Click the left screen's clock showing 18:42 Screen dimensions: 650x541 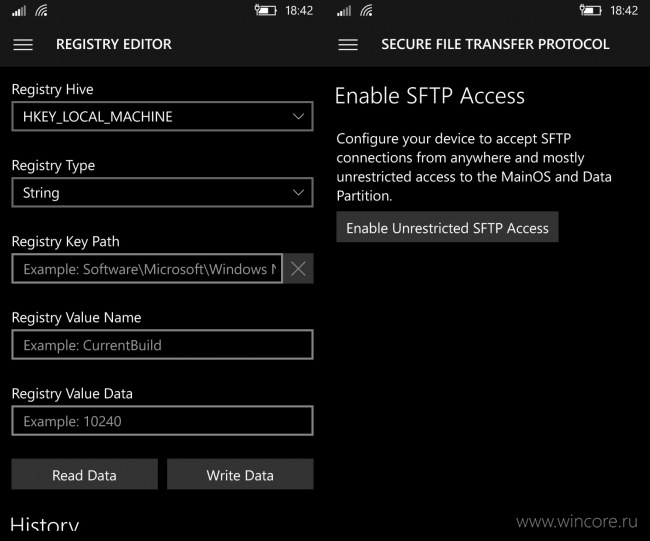click(x=299, y=10)
